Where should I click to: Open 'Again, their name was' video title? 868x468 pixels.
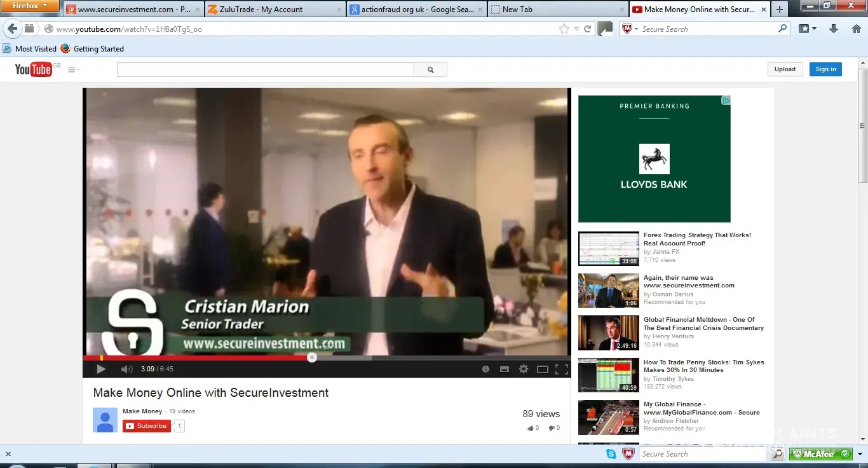(689, 282)
